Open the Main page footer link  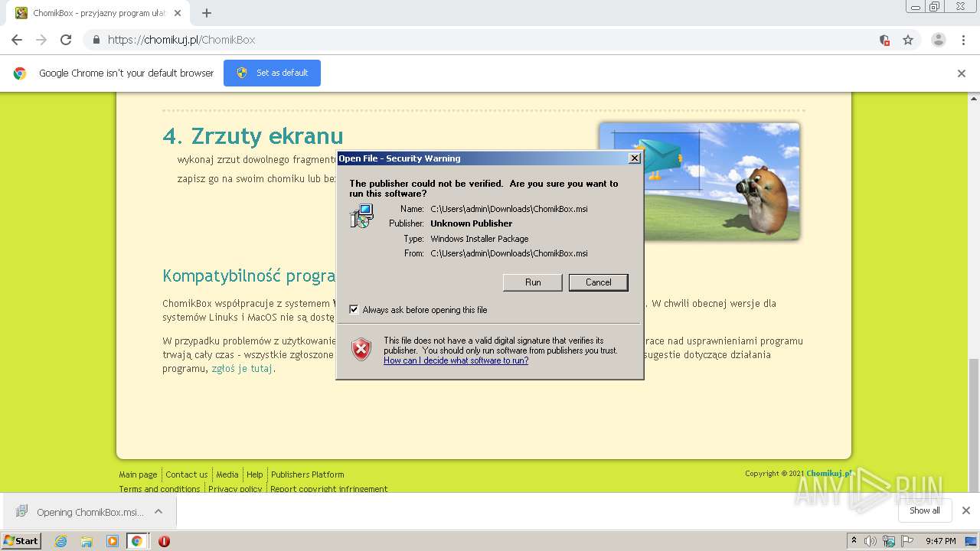pos(138,474)
